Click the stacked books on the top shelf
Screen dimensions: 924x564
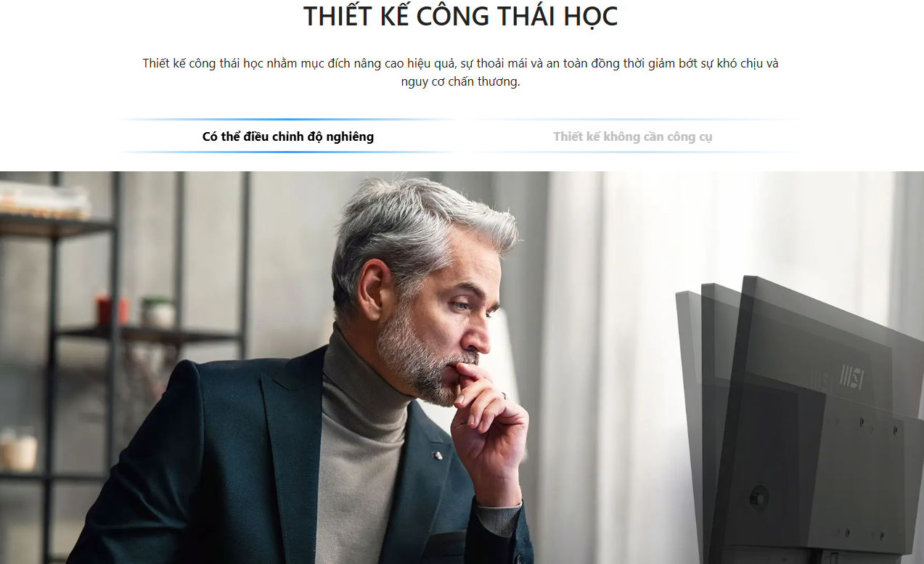point(45,201)
